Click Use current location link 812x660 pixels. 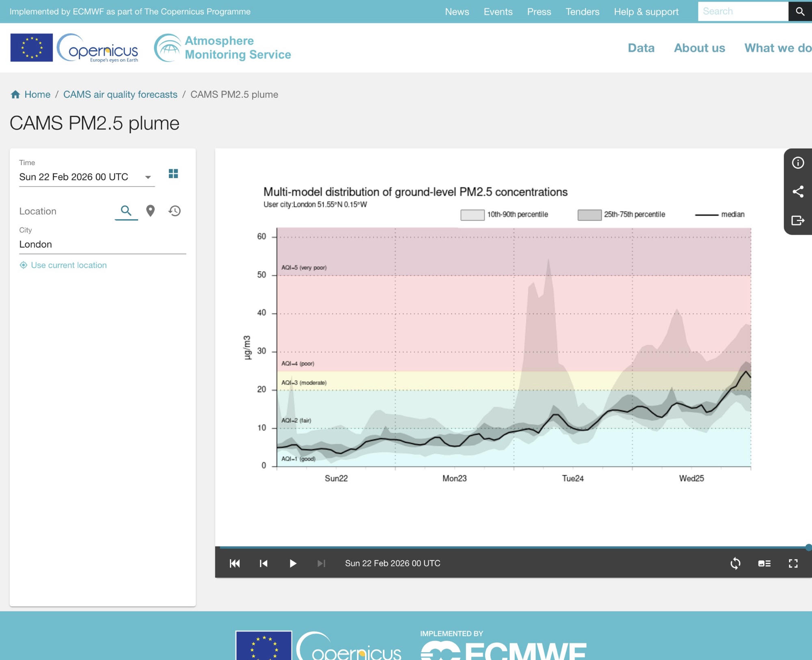click(x=69, y=265)
